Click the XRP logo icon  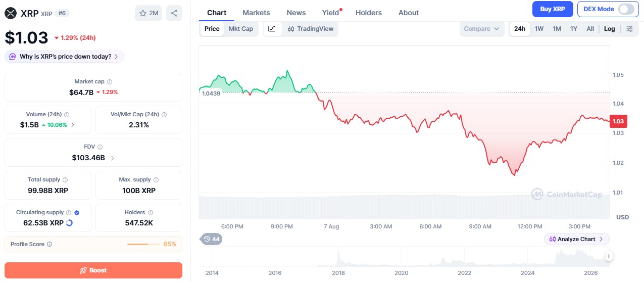pyautogui.click(x=11, y=13)
